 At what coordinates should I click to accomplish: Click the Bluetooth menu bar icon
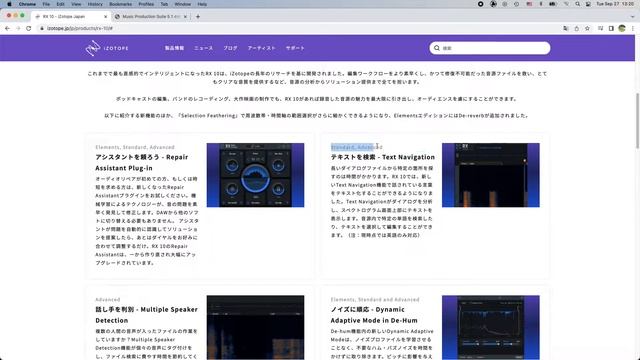coord(541,4)
